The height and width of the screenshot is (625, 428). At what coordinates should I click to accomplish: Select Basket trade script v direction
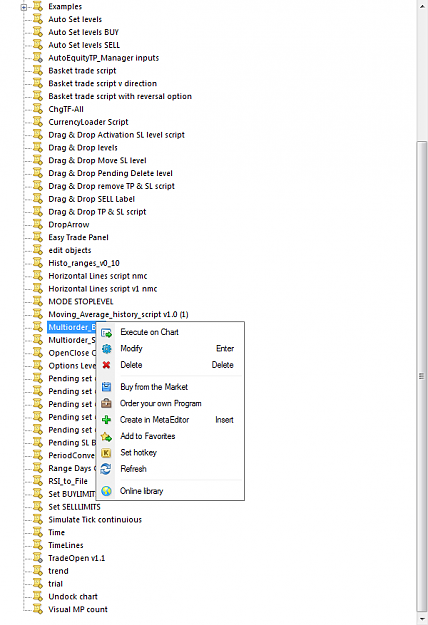click(102, 83)
